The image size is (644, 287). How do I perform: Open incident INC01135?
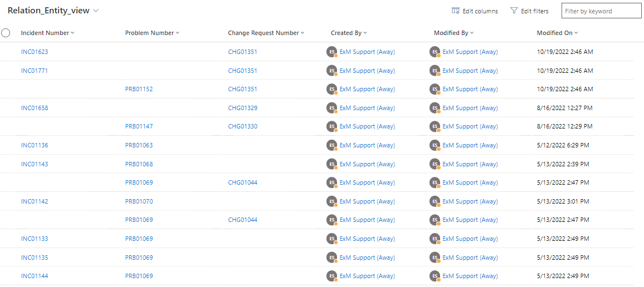[x=35, y=258]
